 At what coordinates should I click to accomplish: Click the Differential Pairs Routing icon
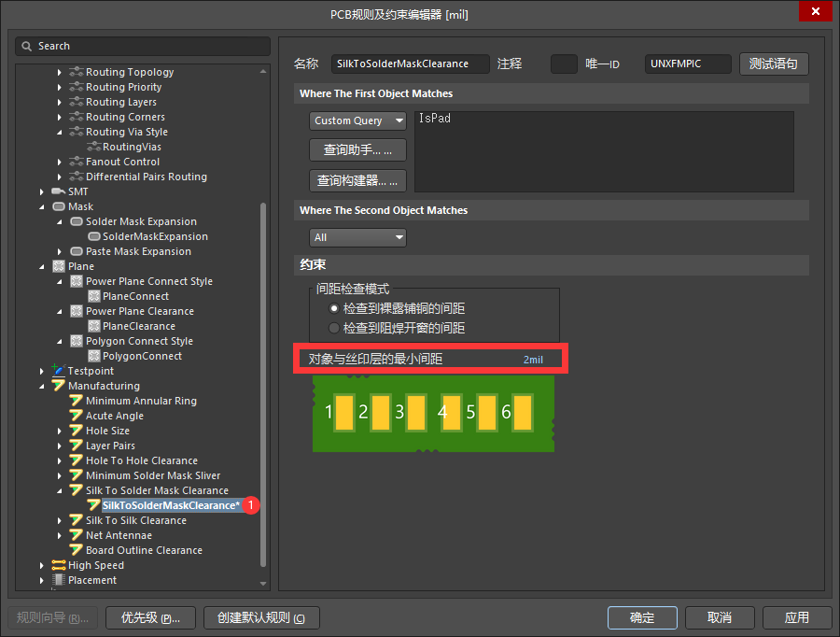click(x=77, y=177)
